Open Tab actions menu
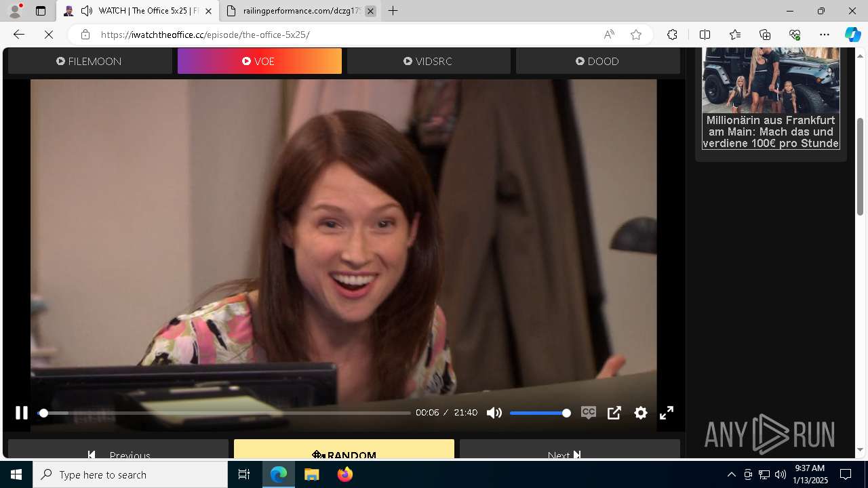868x488 pixels. click(41, 11)
